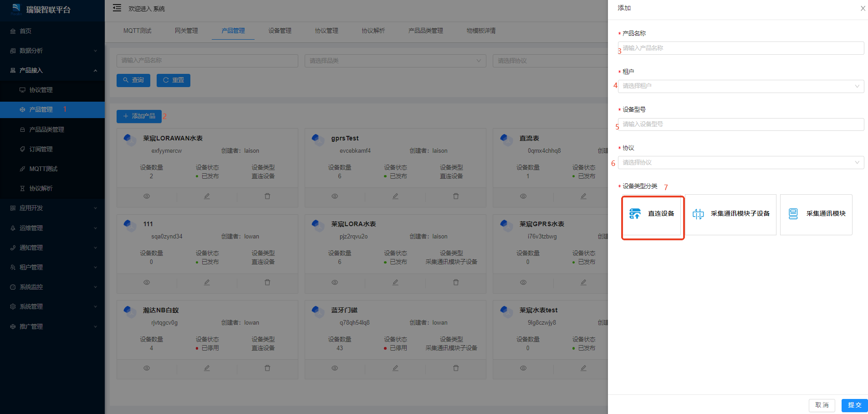Edit the 111 product

pyautogui.click(x=207, y=282)
